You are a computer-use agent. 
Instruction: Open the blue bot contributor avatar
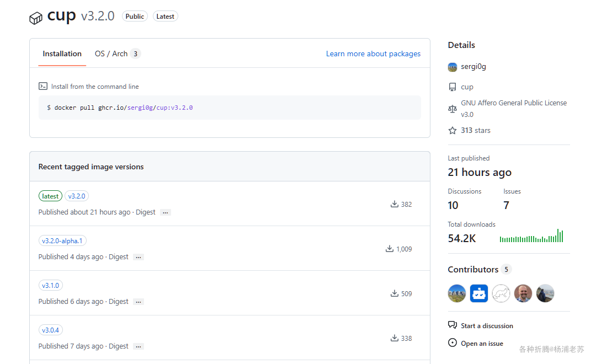479,293
